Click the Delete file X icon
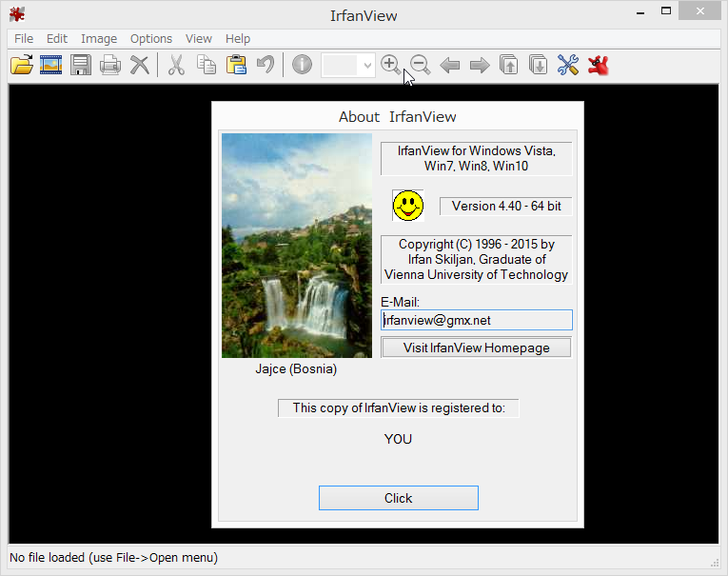728x576 pixels. 139,65
